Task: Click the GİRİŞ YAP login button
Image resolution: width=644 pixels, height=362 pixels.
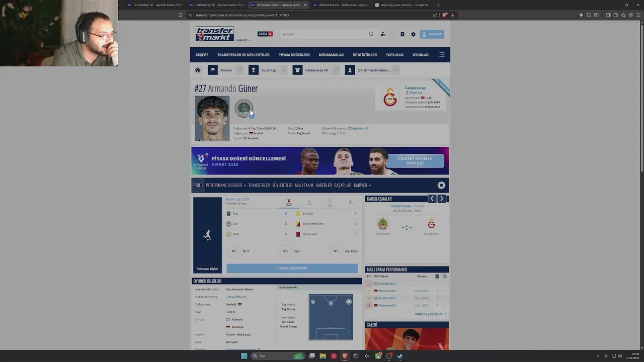Action: [x=432, y=34]
